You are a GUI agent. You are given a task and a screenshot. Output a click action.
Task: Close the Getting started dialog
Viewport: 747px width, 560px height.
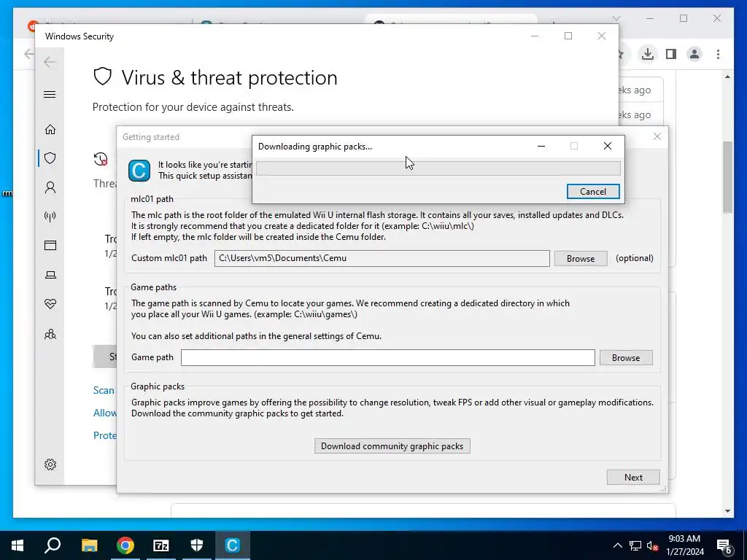657,136
